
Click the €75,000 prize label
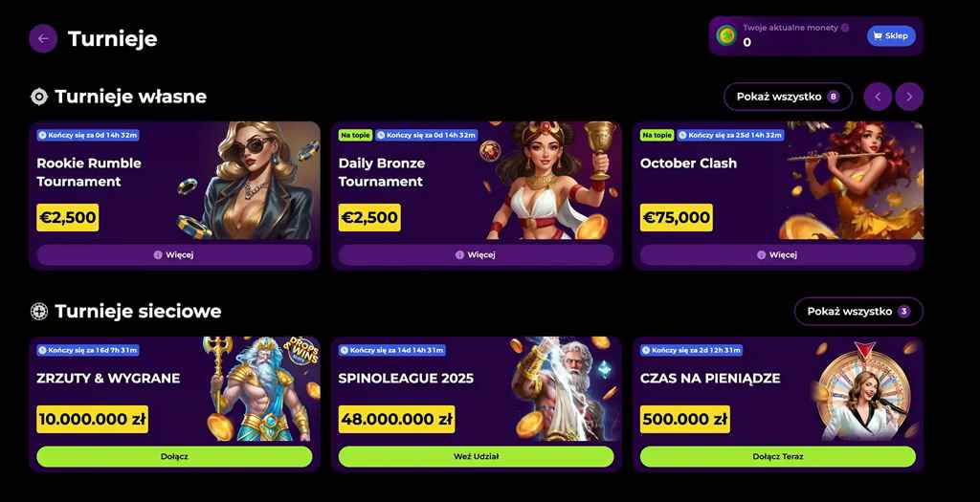677,217
